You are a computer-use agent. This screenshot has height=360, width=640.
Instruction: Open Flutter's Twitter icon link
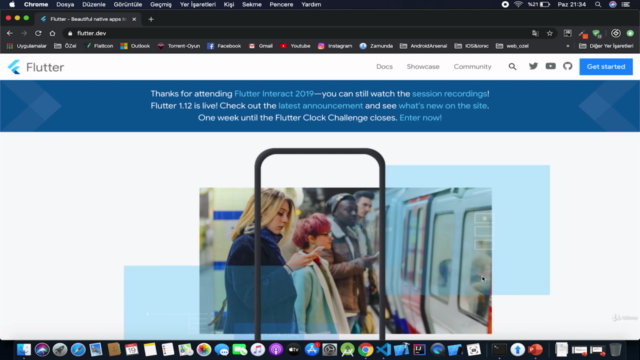click(533, 66)
